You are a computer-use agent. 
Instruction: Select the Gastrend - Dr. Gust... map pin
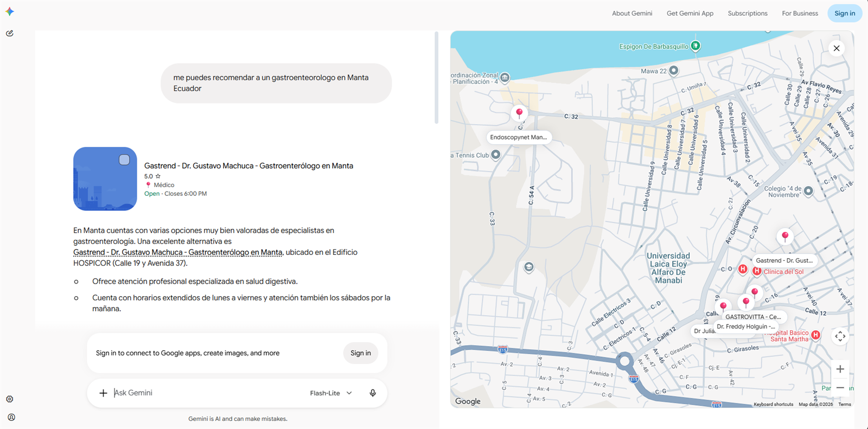click(785, 236)
